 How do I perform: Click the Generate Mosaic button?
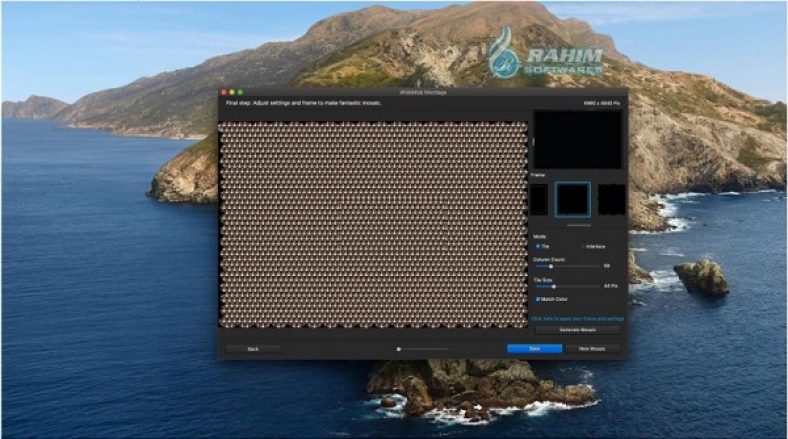[x=577, y=329]
